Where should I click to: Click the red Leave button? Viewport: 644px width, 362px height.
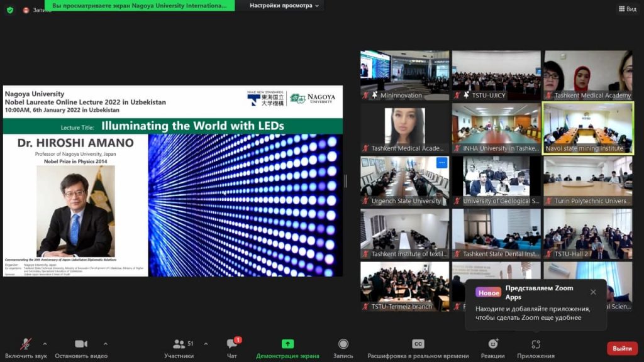tap(622, 348)
